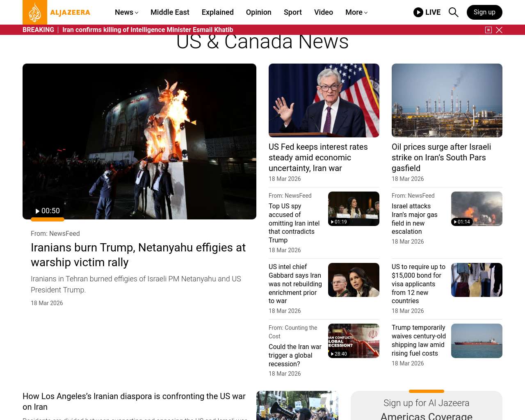Click the Sign up for Al Jazeera newsletter heading
This screenshot has height=420, width=525.
[427, 409]
